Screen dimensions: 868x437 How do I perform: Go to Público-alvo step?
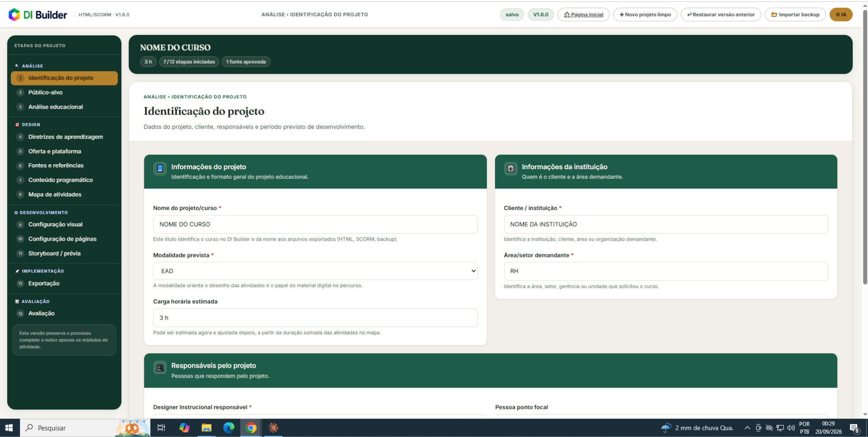point(64,92)
